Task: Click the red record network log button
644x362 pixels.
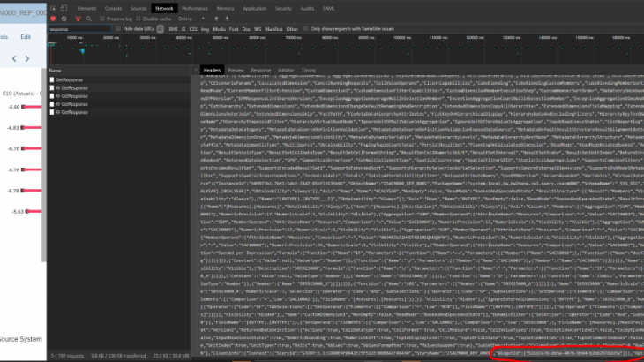Action: pyautogui.click(x=51, y=18)
